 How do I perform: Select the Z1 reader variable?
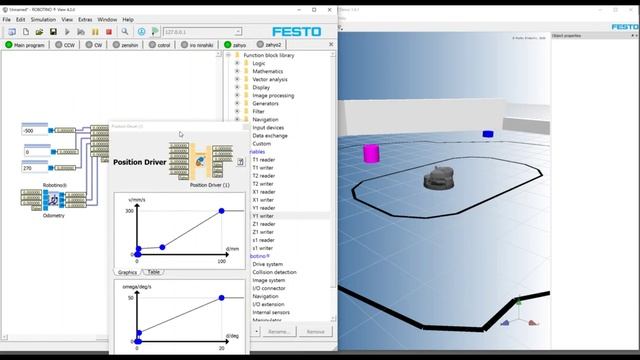click(264, 224)
